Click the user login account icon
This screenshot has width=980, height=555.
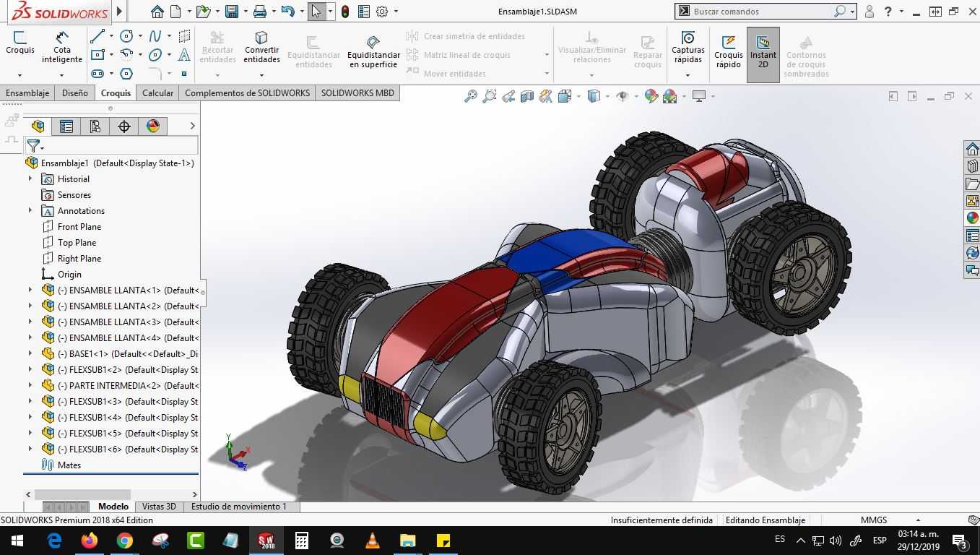(870, 12)
